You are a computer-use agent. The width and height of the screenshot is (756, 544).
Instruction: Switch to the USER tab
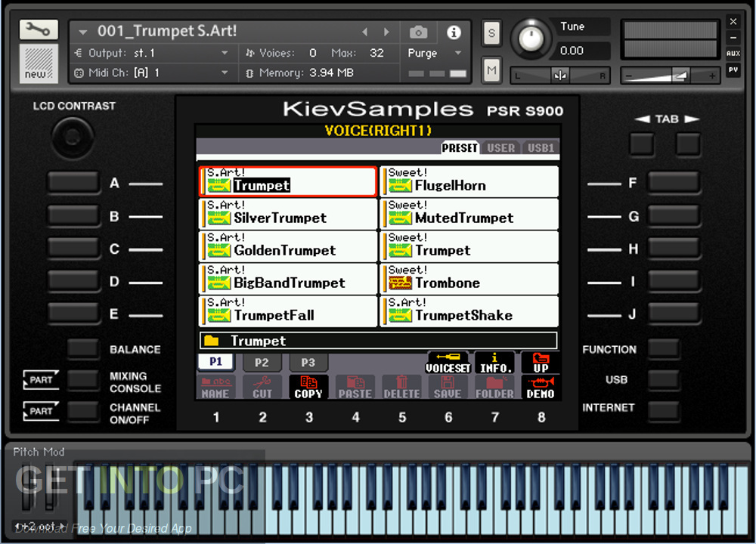[x=500, y=148]
